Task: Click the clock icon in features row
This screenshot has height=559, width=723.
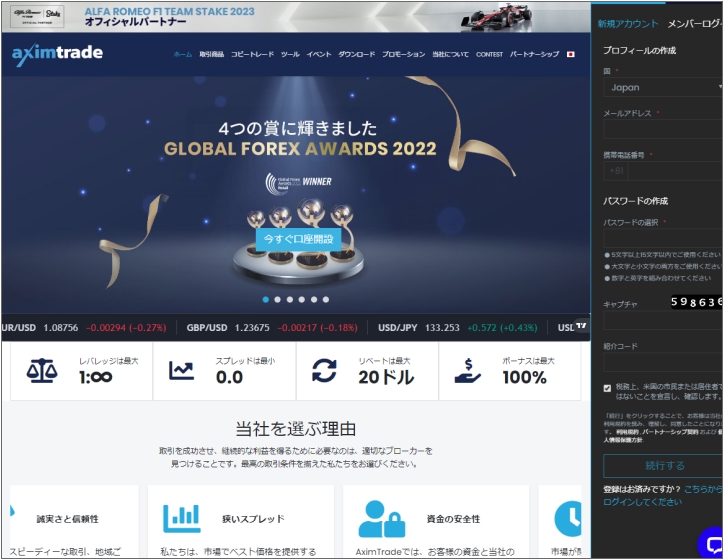Action: (x=568, y=518)
